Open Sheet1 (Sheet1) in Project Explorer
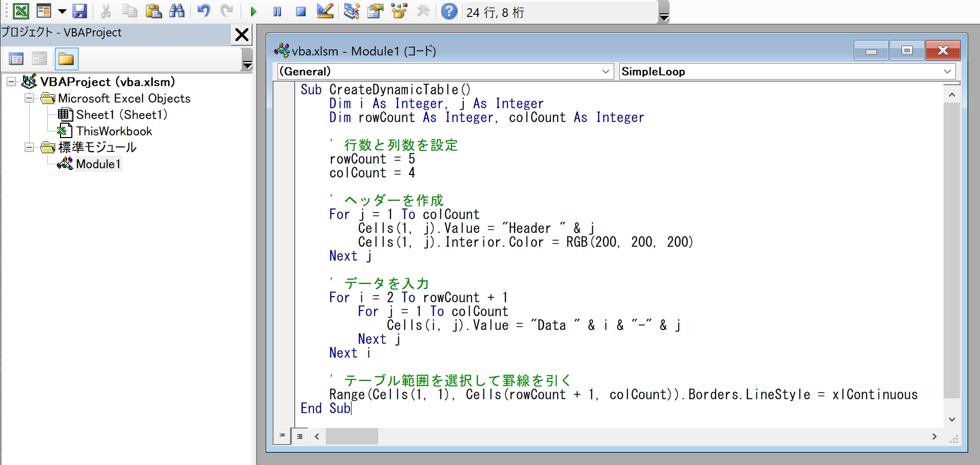Image resolution: width=980 pixels, height=465 pixels. coord(122,114)
